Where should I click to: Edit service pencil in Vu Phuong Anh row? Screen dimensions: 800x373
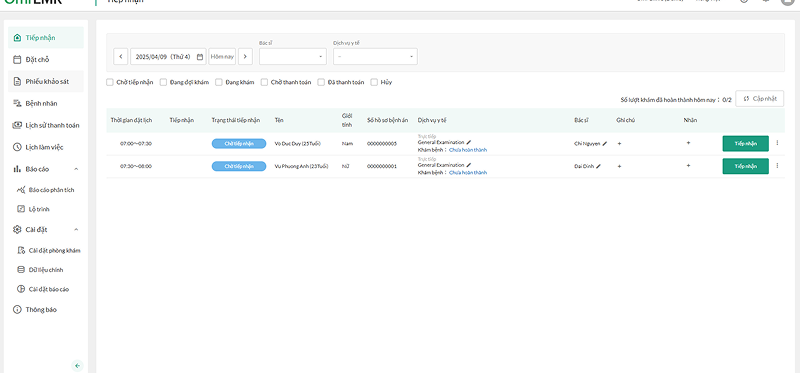(469, 165)
